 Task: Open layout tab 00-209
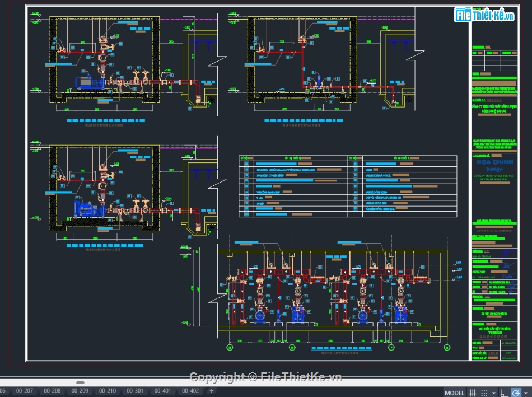coord(80,390)
